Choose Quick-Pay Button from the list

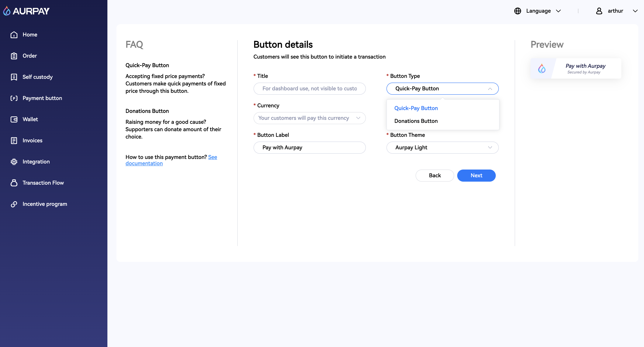click(x=416, y=108)
